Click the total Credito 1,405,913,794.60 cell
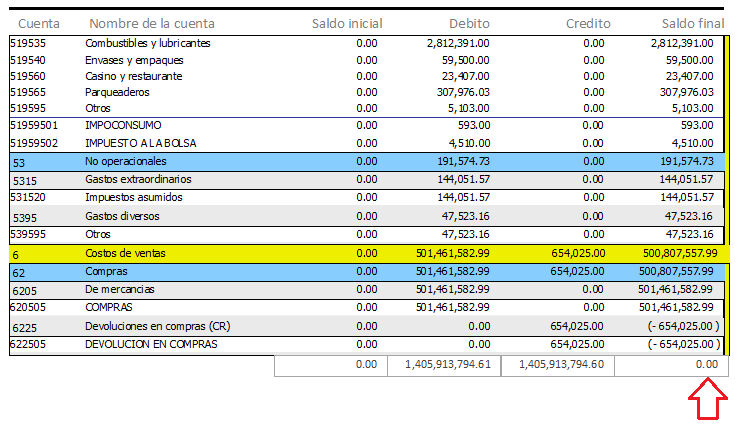The width and height of the screenshot is (736, 428). (558, 366)
